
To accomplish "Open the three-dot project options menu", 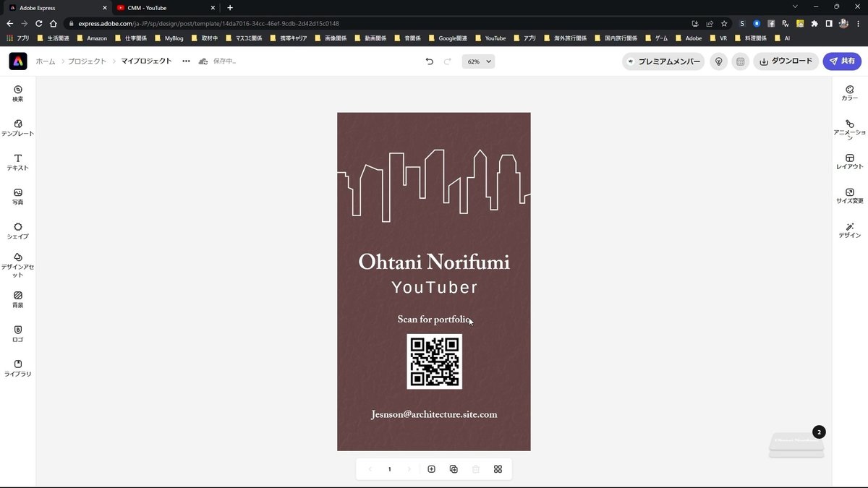I will pos(186,61).
